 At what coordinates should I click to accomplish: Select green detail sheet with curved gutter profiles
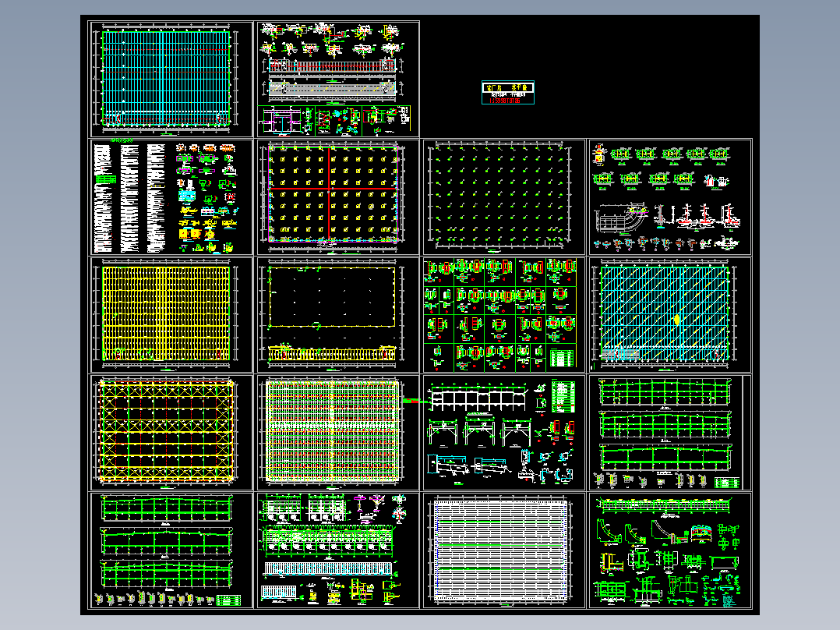(x=670, y=550)
